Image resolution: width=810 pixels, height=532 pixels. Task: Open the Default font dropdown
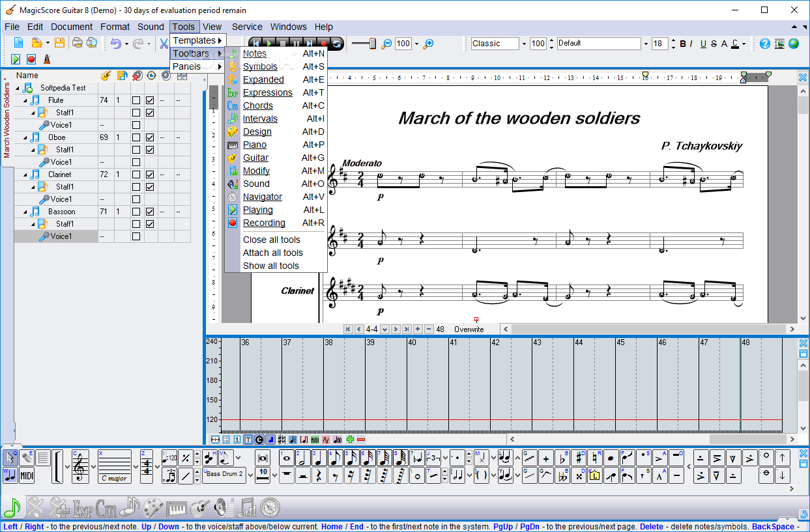point(646,44)
